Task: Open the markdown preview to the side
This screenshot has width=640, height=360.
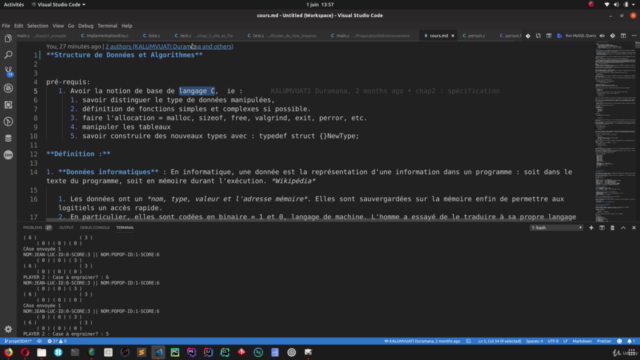Action: [549, 36]
